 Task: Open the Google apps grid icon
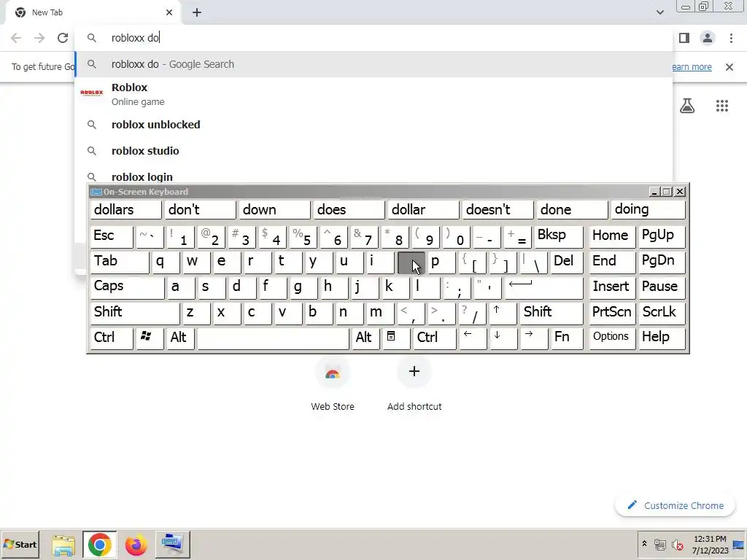(x=722, y=106)
